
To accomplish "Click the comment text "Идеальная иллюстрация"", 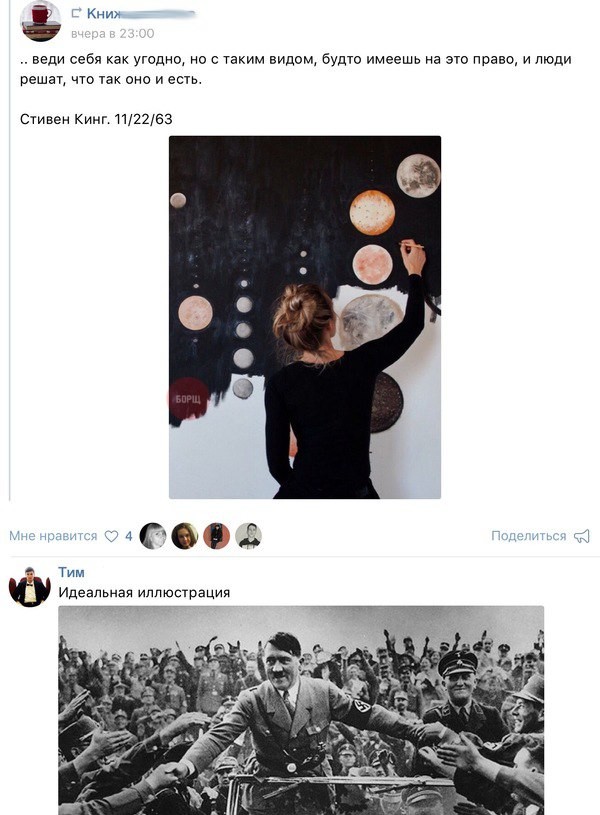I will click(144, 592).
